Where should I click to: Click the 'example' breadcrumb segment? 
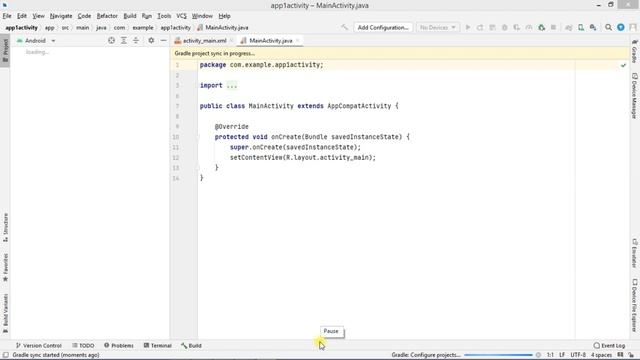pyautogui.click(x=143, y=28)
